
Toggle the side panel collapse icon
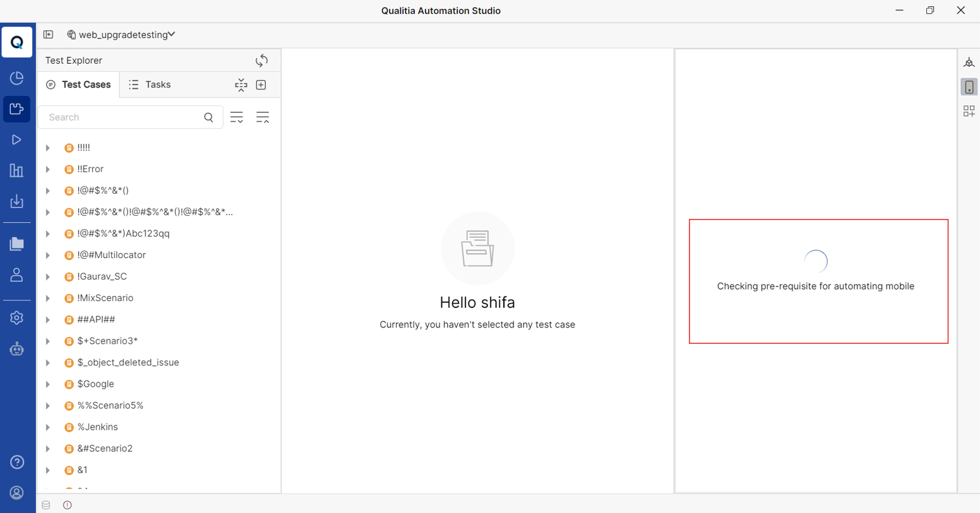pos(48,35)
